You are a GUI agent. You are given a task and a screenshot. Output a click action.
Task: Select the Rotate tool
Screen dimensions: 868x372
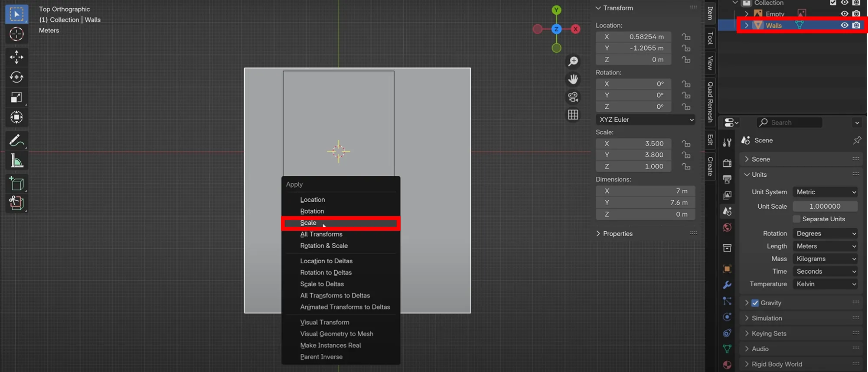[16, 77]
